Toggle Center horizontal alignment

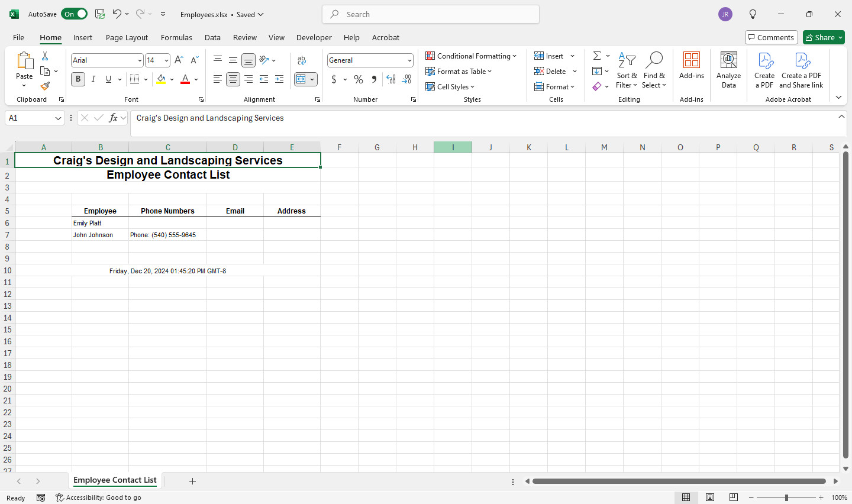233,79
